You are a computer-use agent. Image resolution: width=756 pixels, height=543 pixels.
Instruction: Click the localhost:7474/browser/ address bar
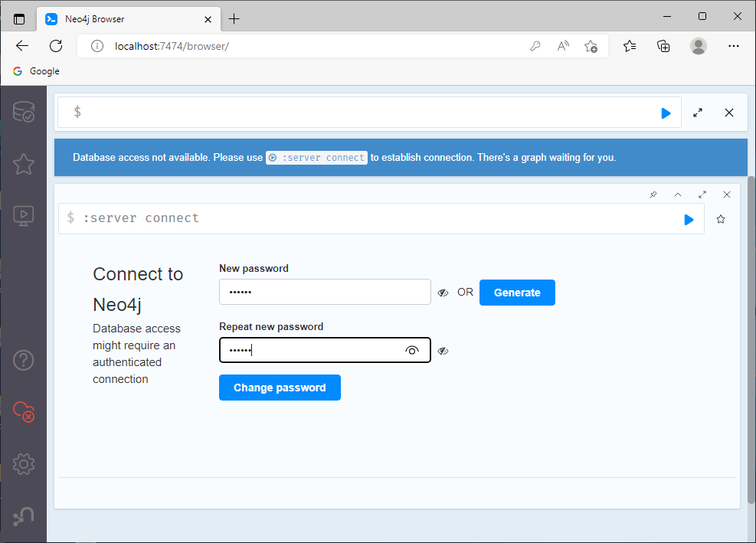(x=172, y=46)
